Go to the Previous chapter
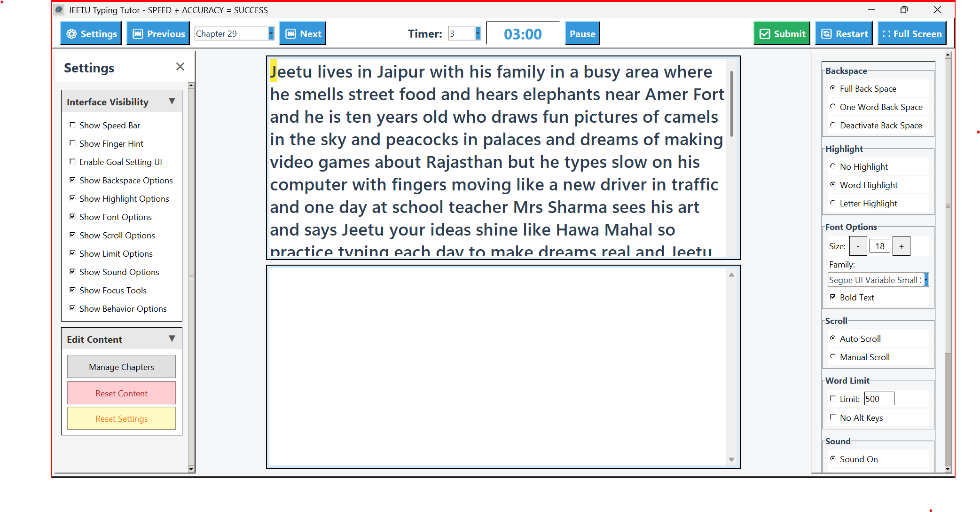980x512 pixels. [x=158, y=34]
